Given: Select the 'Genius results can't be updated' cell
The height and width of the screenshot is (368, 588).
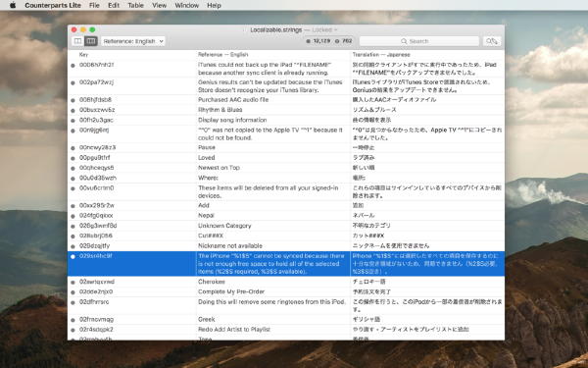Looking at the screenshot, I should point(273,86).
